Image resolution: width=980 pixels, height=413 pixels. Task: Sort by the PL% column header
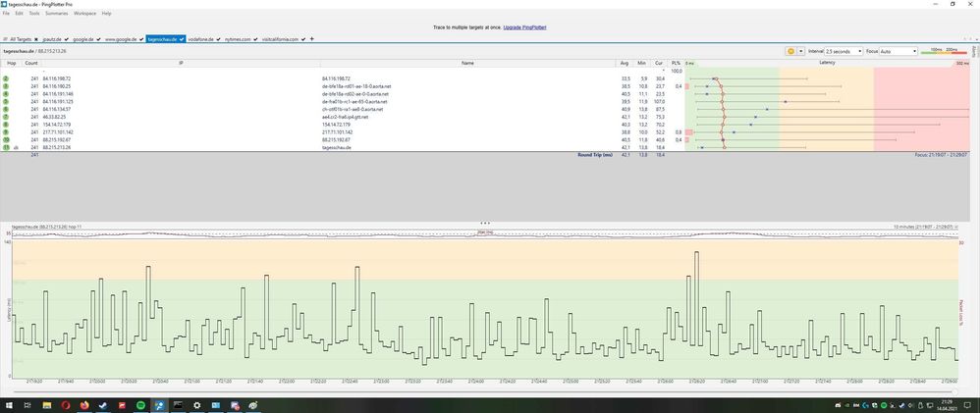(676, 63)
